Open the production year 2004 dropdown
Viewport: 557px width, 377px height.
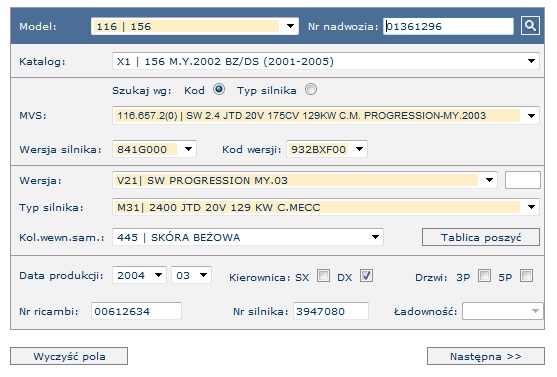pos(139,275)
